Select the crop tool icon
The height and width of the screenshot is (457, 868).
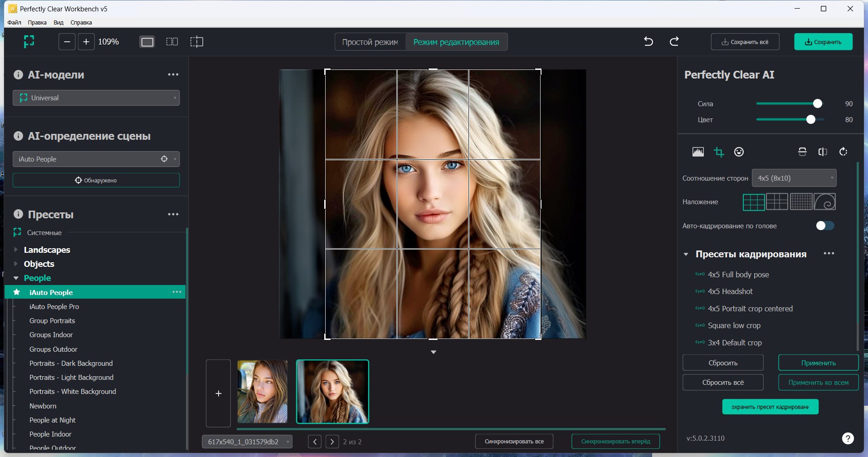pyautogui.click(x=719, y=152)
